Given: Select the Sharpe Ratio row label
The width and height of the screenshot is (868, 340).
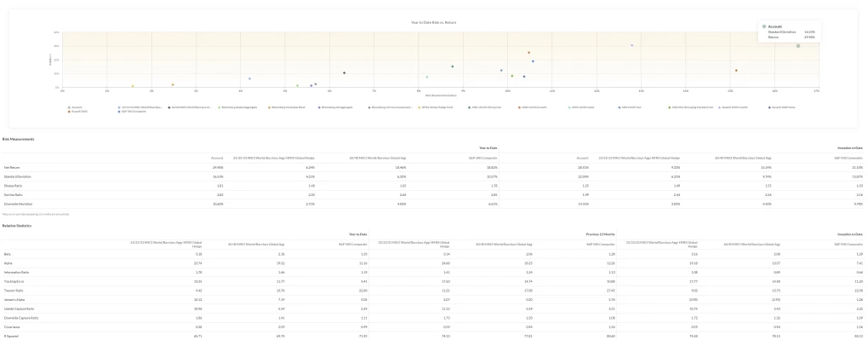Looking at the screenshot, I should point(13,185).
